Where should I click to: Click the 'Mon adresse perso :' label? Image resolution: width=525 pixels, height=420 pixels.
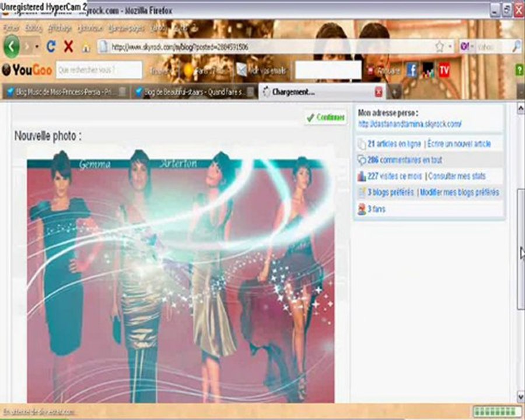click(x=388, y=113)
